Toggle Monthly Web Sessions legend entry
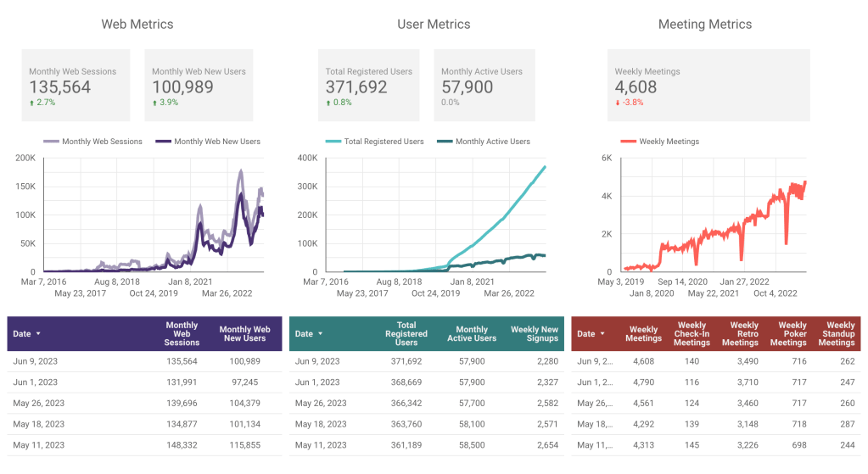868x474 pixels. pos(93,142)
